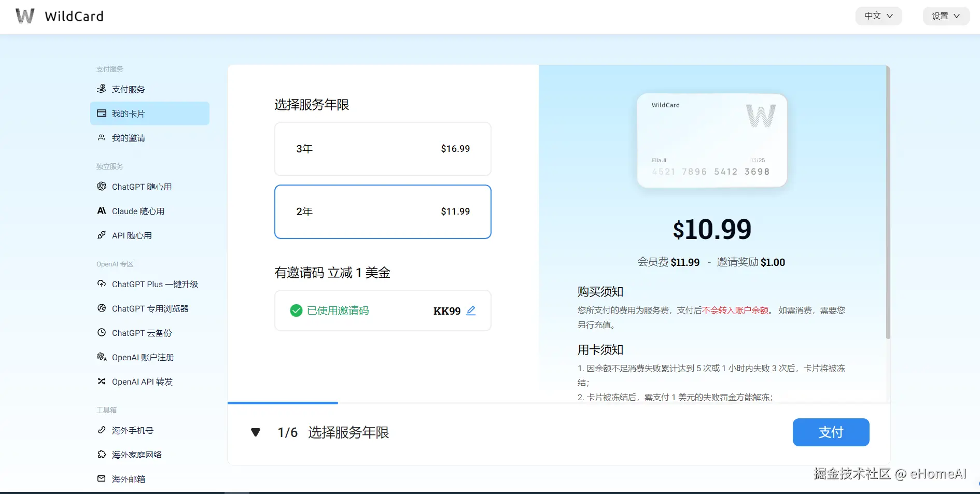Click the 邀请奖励 $1.00 text
Image resolution: width=980 pixels, height=494 pixels.
click(751, 262)
